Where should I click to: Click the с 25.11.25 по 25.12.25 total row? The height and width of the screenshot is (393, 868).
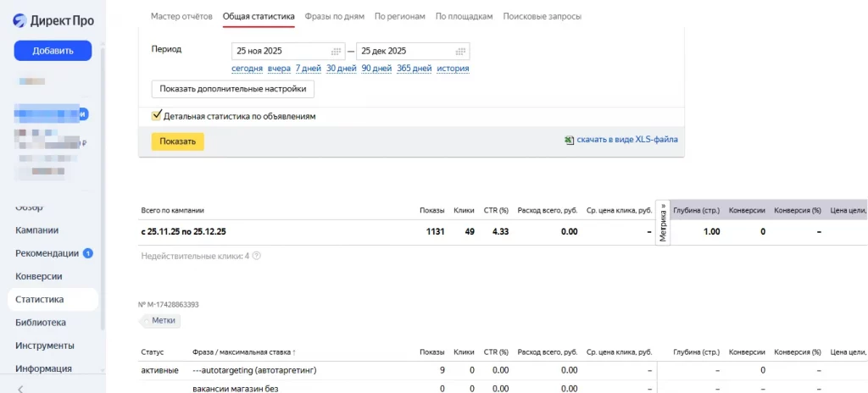[x=184, y=232]
